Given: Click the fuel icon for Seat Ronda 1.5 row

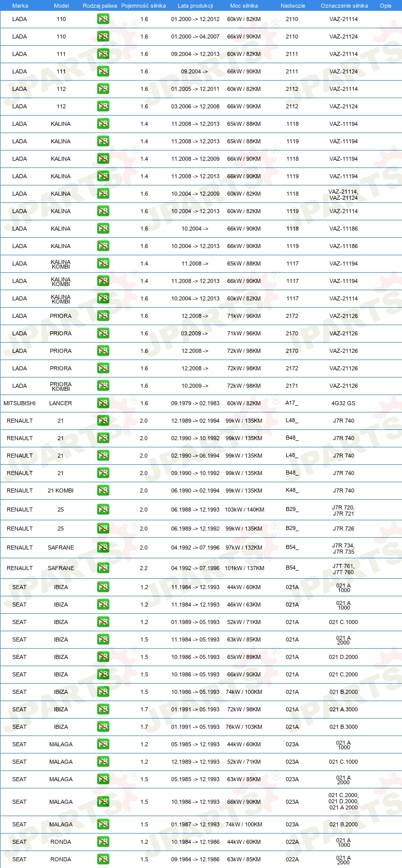Looking at the screenshot, I should tap(103, 859).
